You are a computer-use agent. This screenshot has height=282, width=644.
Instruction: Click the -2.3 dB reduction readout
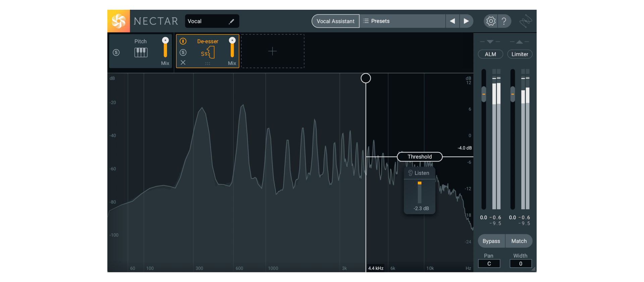(x=421, y=208)
